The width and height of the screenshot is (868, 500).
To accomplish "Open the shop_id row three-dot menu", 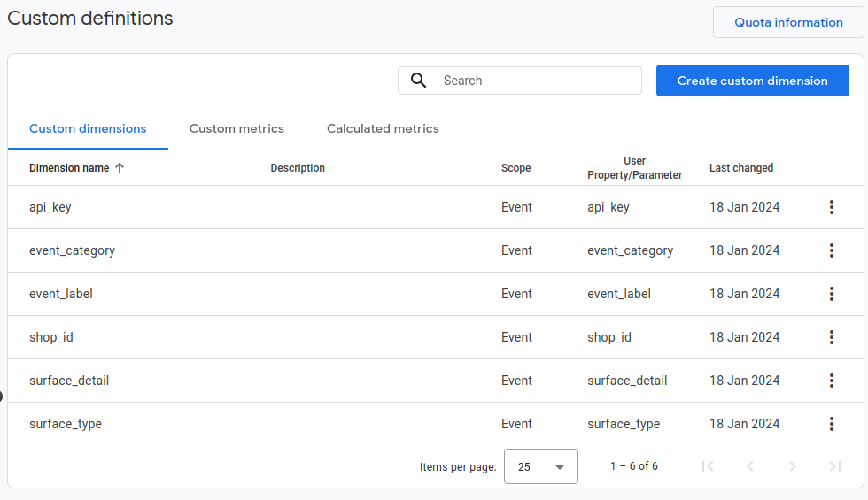I will pyautogui.click(x=832, y=337).
